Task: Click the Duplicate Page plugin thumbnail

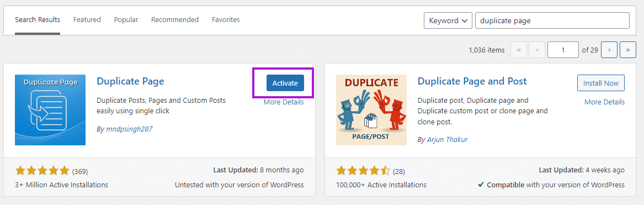Action: tap(50, 110)
